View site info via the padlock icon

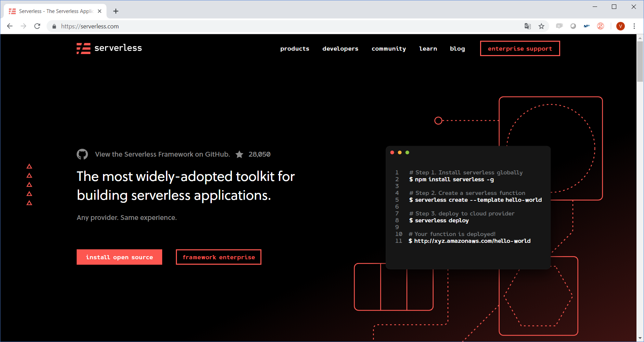[54, 26]
